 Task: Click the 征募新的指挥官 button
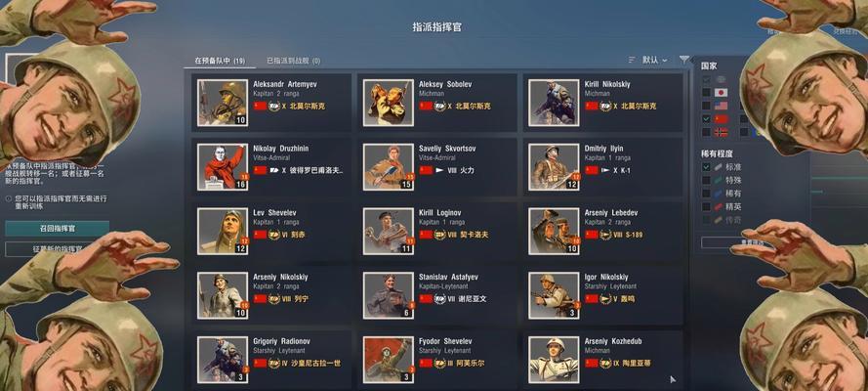[x=57, y=249]
